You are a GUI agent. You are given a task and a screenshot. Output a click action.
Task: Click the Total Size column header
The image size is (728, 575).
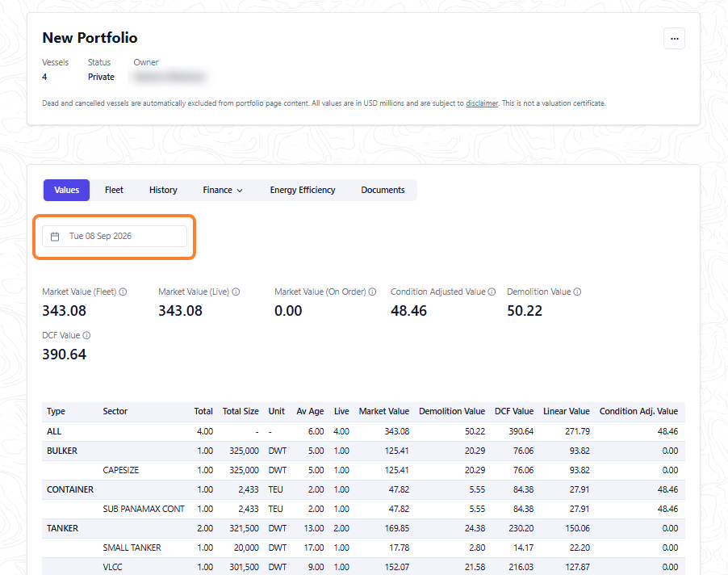(x=241, y=412)
